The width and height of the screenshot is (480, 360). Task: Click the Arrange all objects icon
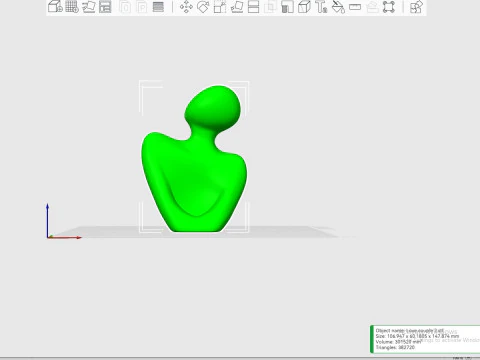105,7
